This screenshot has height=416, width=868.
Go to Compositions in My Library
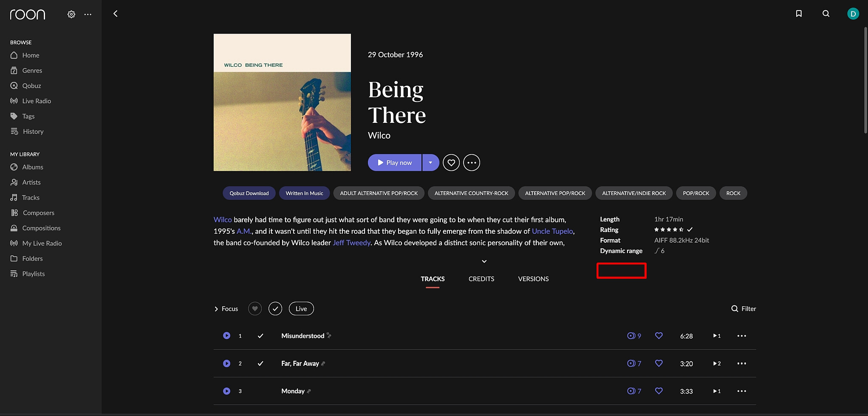[41, 229]
